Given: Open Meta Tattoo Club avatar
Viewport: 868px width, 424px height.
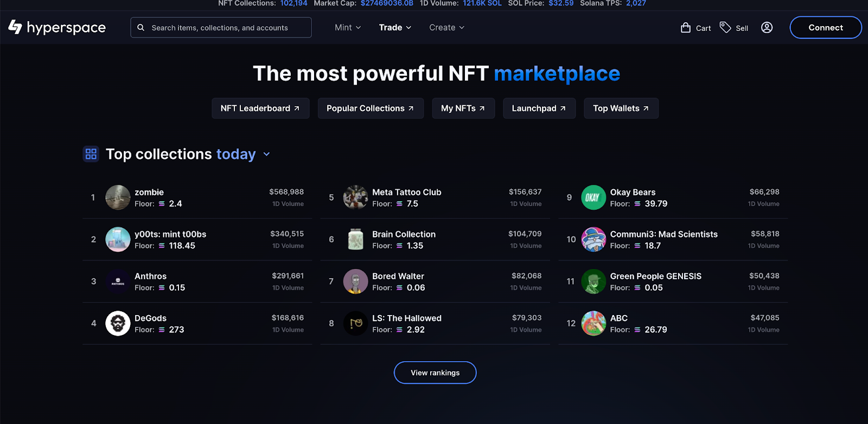Looking at the screenshot, I should tap(356, 197).
